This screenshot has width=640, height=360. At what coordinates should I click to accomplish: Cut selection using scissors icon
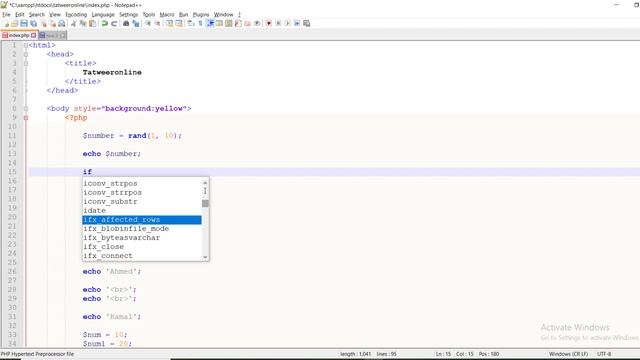click(73, 24)
